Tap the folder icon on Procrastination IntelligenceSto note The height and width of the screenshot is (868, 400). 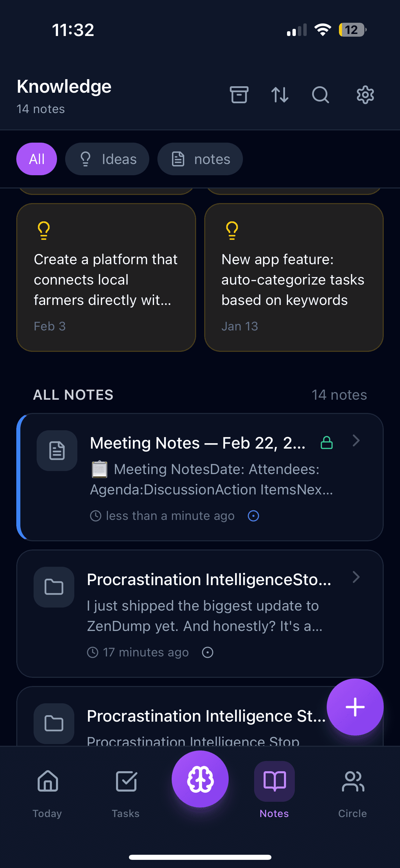(54, 587)
